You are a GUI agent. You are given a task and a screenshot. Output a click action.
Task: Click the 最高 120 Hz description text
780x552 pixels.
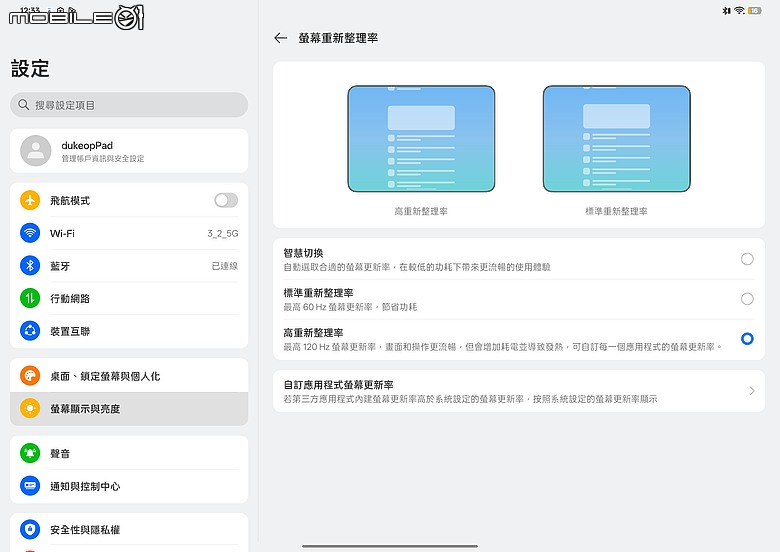point(502,347)
